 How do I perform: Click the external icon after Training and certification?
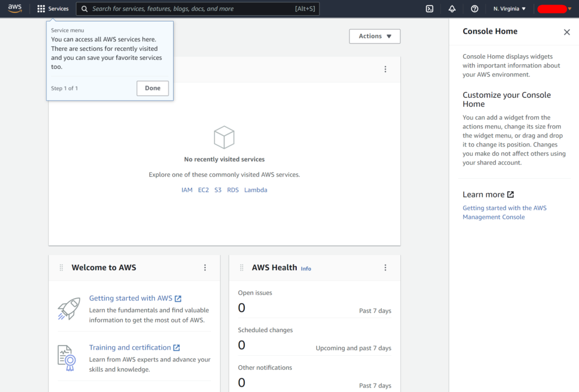click(176, 348)
